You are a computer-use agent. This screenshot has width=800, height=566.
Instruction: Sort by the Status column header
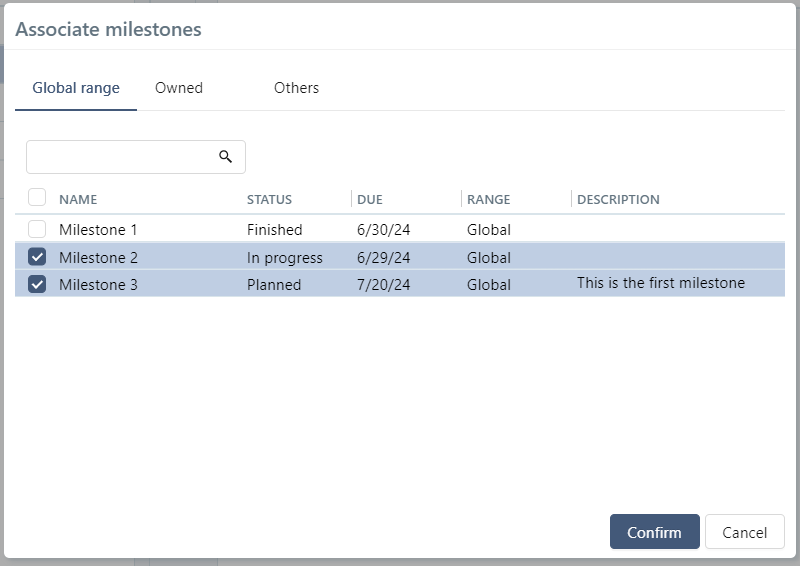tap(269, 199)
